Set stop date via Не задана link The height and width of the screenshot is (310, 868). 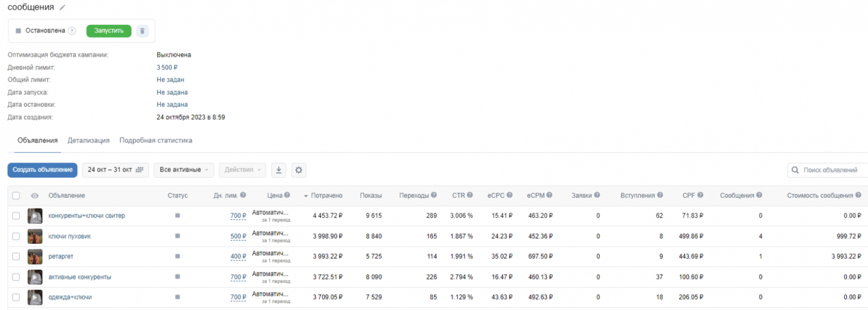[x=172, y=105]
